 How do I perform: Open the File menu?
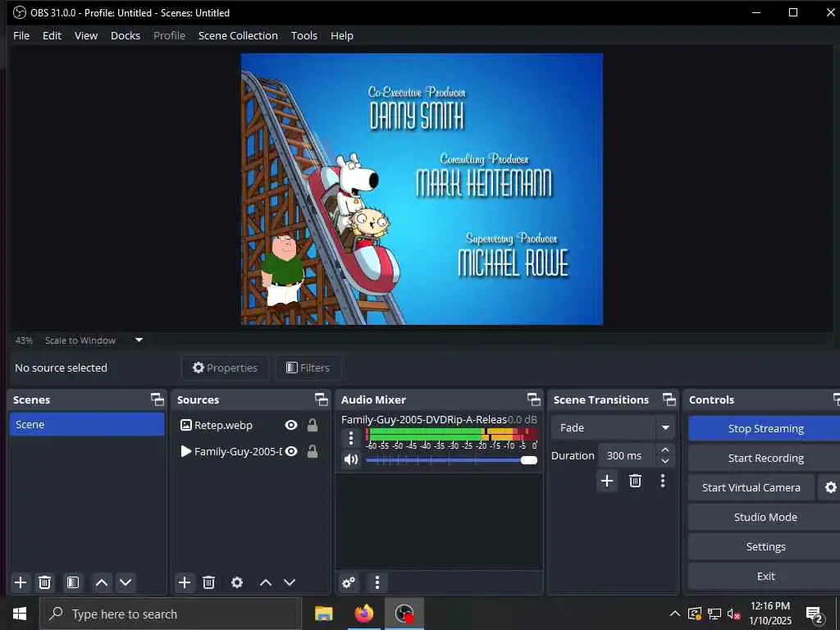(21, 35)
